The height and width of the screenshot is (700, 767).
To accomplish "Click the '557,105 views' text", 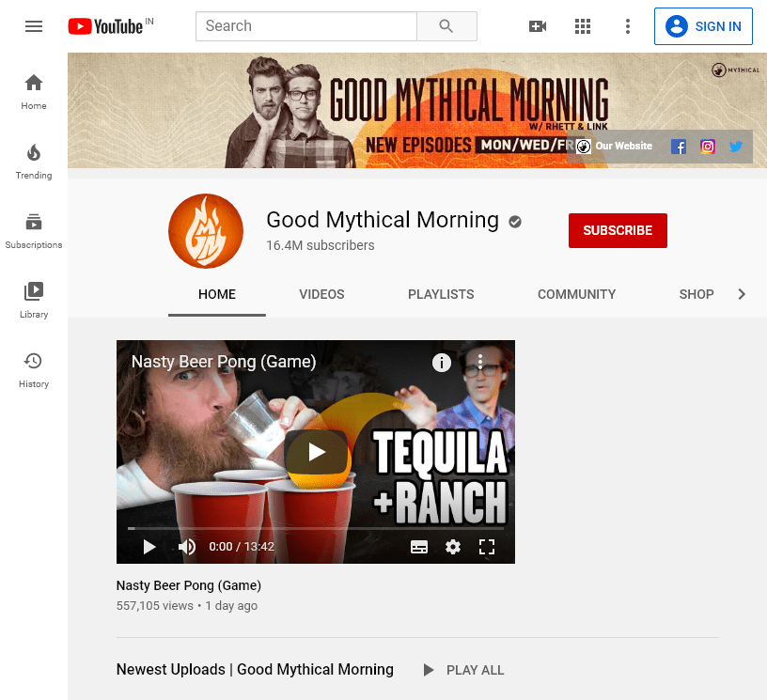I will [x=154, y=606].
